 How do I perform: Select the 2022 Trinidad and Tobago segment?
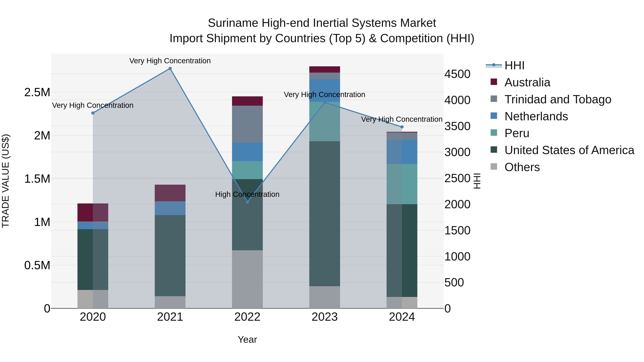click(247, 124)
